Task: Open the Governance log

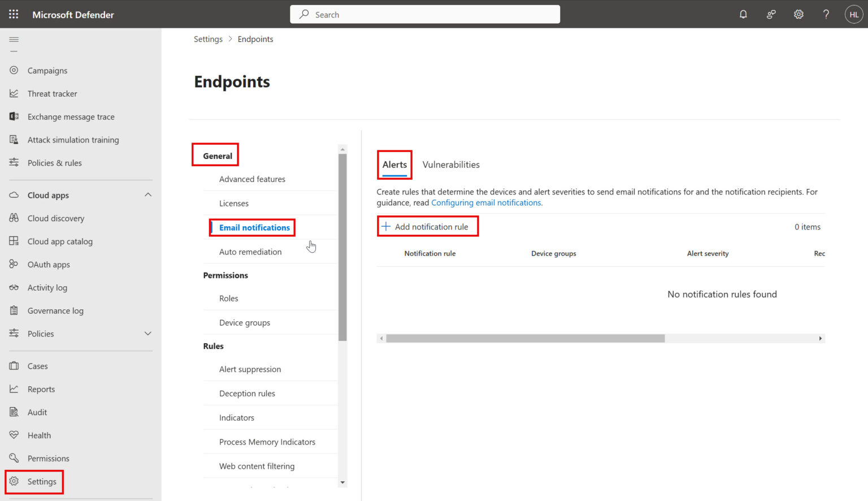Action: 55,310
